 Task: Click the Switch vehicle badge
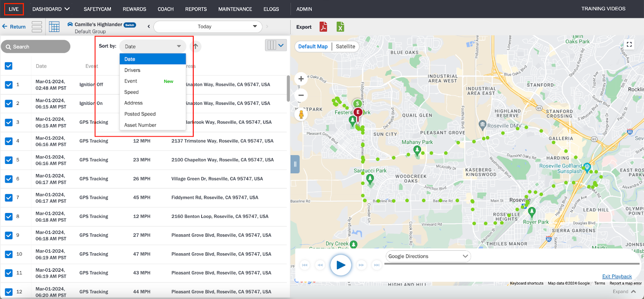tap(130, 25)
